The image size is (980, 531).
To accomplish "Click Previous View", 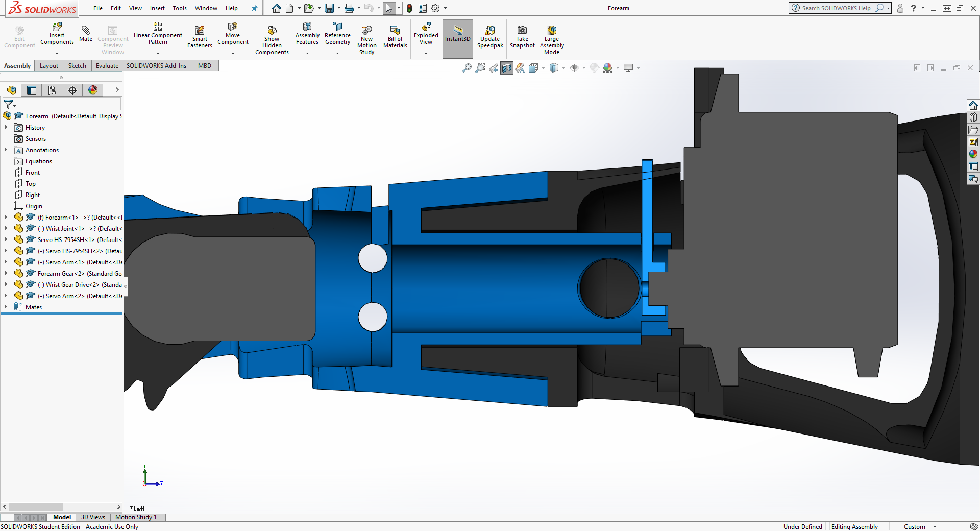I will pyautogui.click(x=494, y=68).
